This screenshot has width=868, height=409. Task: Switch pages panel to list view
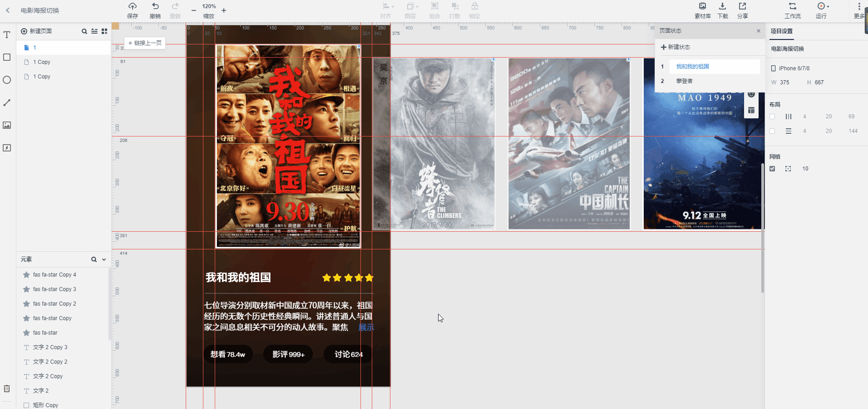point(94,31)
